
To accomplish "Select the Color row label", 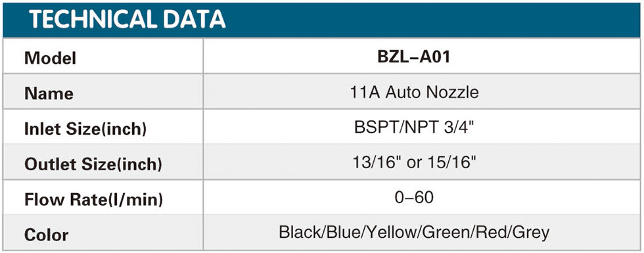I will [47, 235].
